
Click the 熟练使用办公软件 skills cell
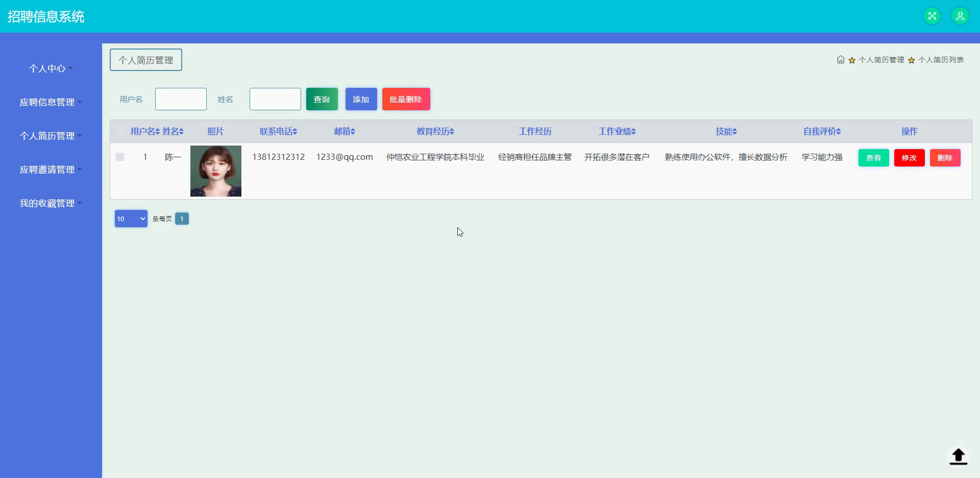[726, 157]
